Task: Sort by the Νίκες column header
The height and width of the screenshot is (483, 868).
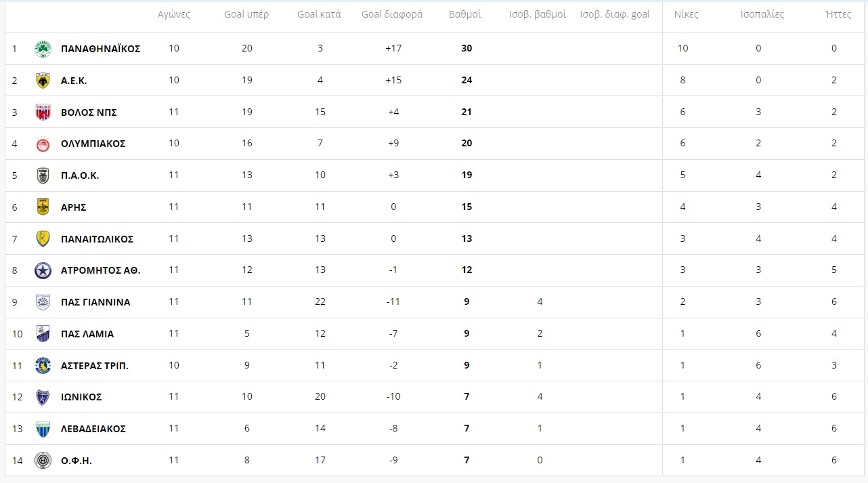Action: [686, 14]
